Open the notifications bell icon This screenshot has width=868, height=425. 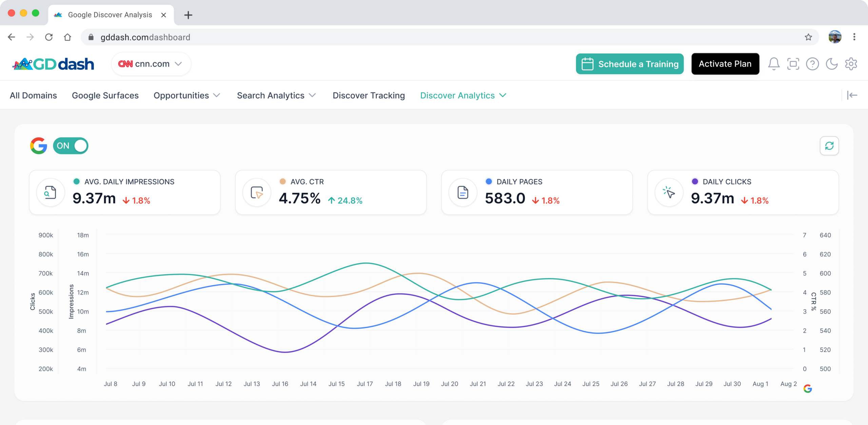point(774,64)
